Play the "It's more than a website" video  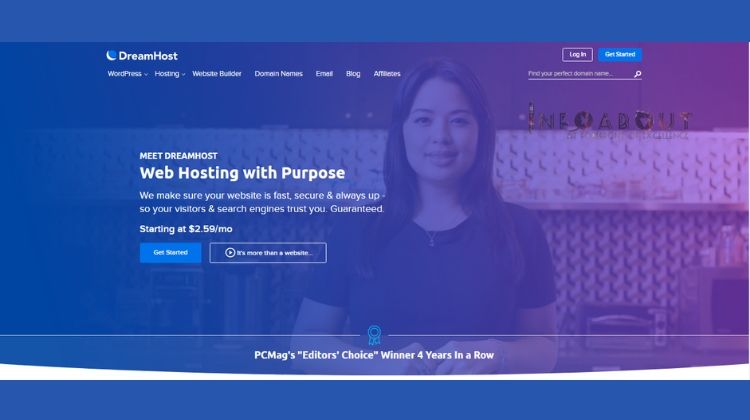[268, 253]
